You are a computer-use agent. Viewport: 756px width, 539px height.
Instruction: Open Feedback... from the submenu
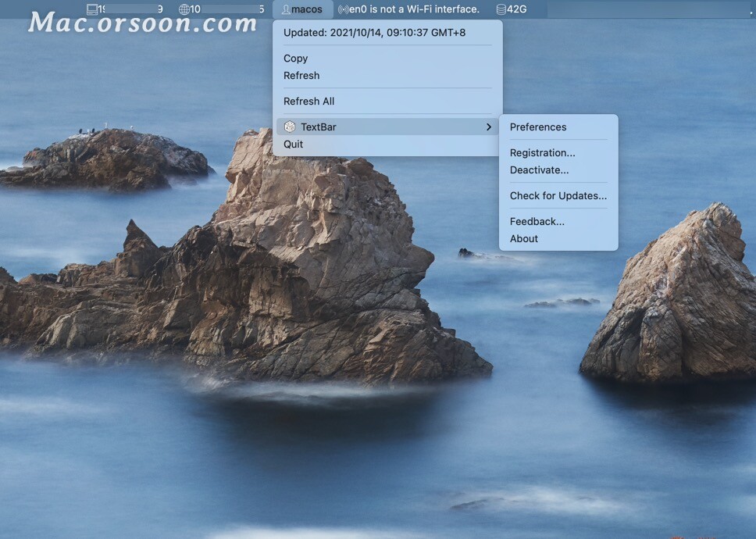click(x=558, y=222)
